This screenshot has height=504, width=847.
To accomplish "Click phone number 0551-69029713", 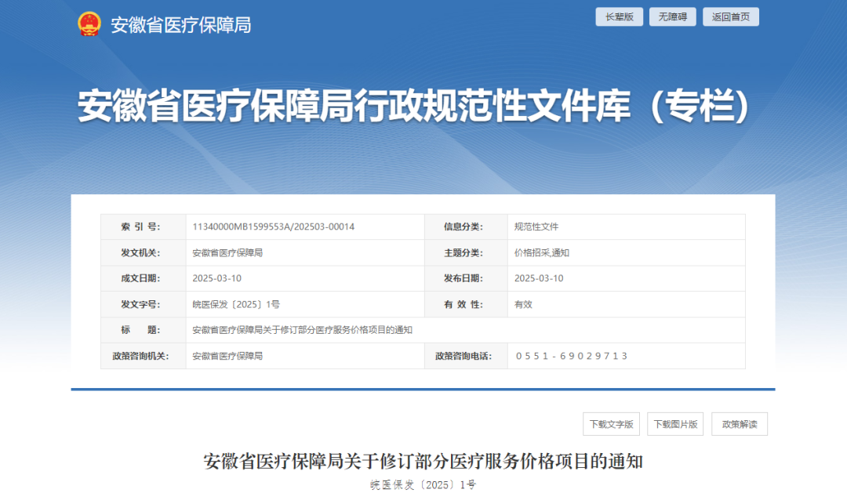I will [572, 356].
